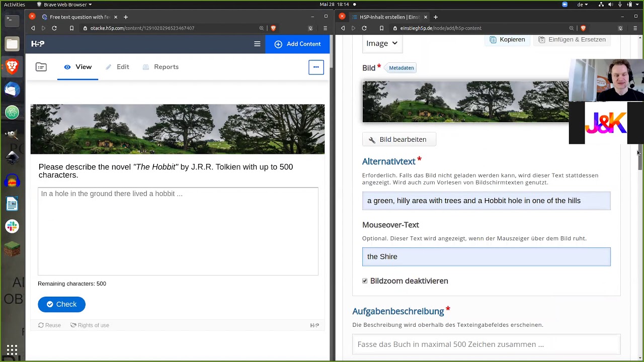Screen dimensions: 644x362
Task: Click the blue Check button
Action: click(61, 304)
